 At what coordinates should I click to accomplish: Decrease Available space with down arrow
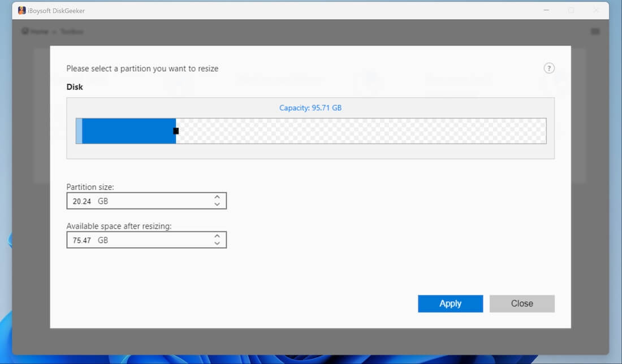pyautogui.click(x=217, y=244)
